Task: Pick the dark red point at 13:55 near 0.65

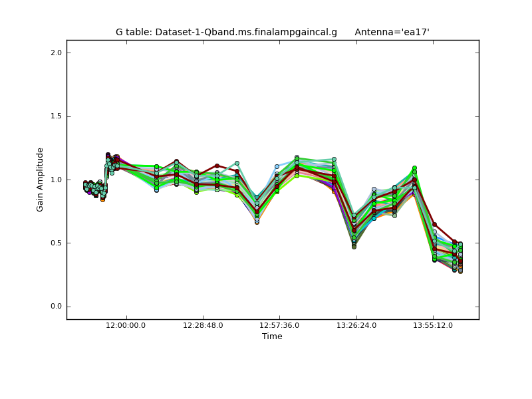Action: pos(434,225)
